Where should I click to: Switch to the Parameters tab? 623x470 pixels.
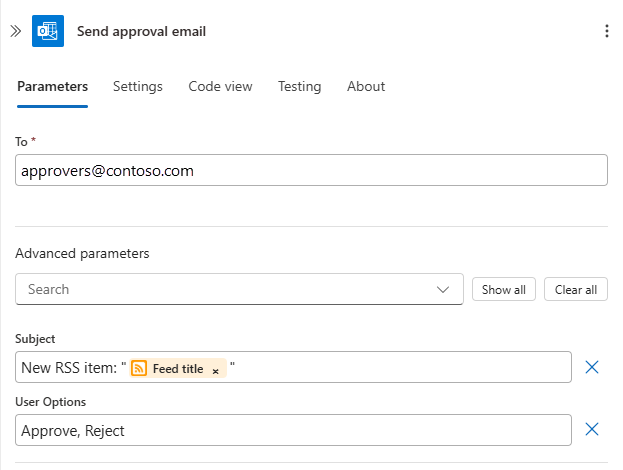click(x=52, y=86)
